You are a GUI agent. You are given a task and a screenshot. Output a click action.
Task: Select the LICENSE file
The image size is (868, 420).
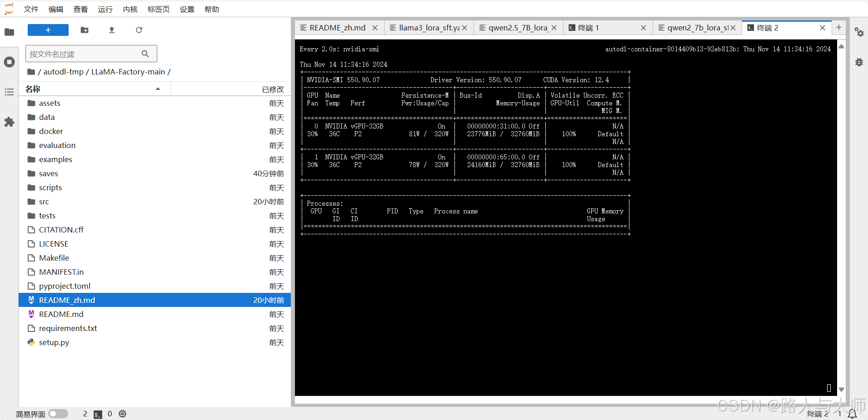[x=155, y=244]
